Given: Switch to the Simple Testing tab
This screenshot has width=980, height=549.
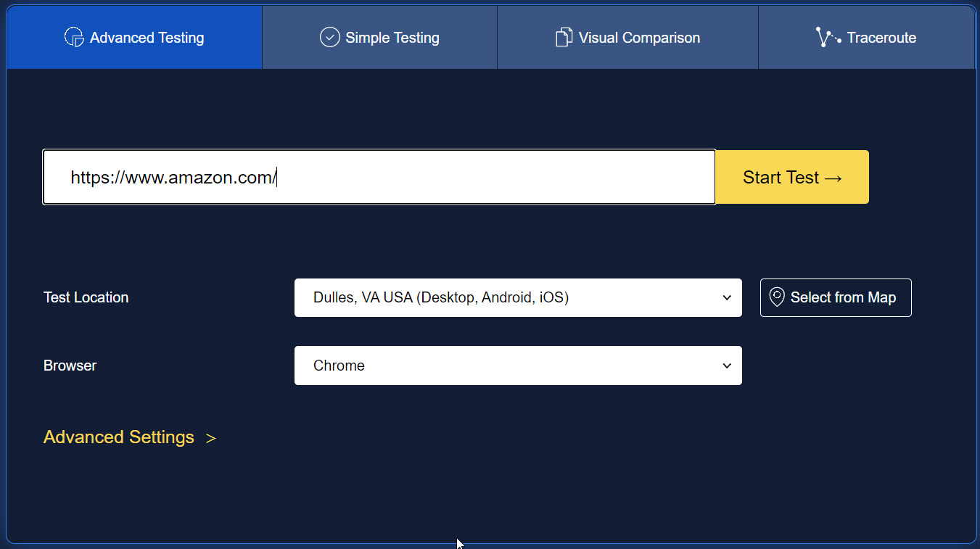Looking at the screenshot, I should pyautogui.click(x=379, y=37).
